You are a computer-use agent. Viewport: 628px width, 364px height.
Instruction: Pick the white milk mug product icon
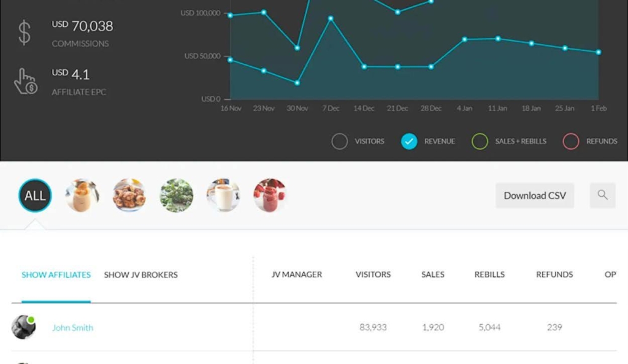click(223, 195)
